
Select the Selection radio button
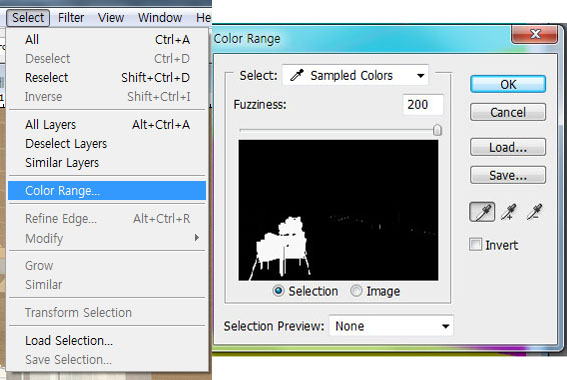[x=278, y=291]
